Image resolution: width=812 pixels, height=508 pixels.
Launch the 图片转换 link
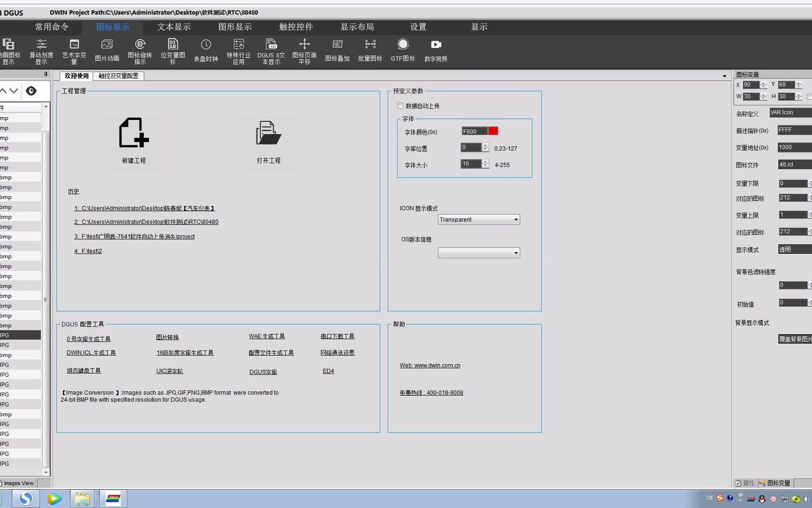[x=167, y=337]
